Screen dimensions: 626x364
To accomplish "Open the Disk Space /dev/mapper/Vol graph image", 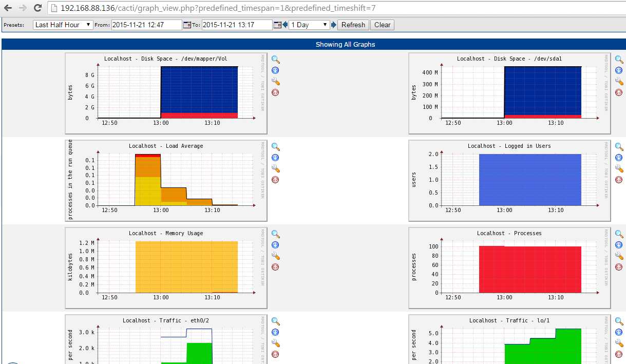I will (x=166, y=93).
